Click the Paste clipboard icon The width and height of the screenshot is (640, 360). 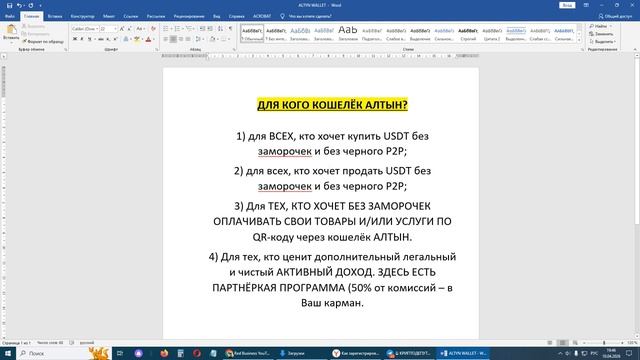(x=11, y=29)
